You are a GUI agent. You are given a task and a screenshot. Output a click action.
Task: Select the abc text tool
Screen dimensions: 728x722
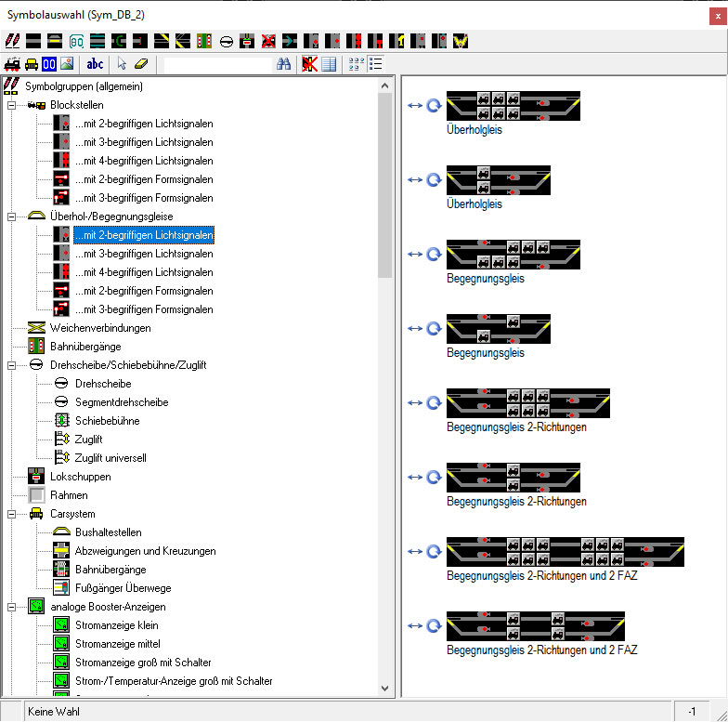point(95,64)
